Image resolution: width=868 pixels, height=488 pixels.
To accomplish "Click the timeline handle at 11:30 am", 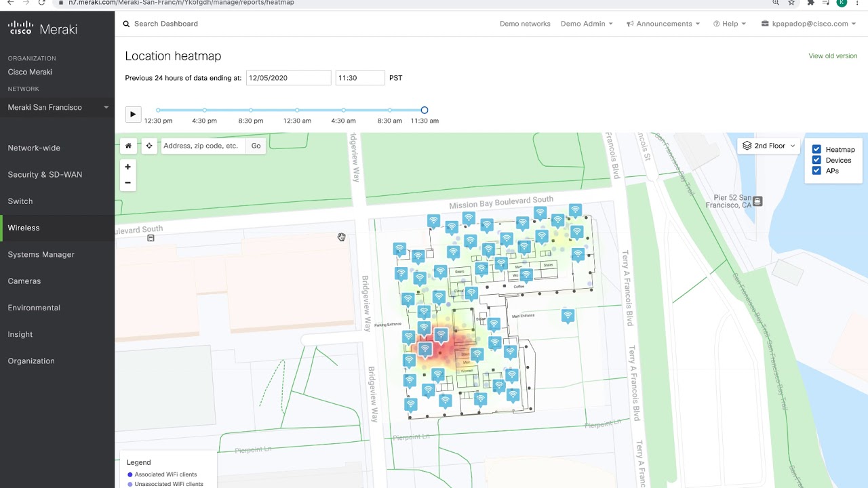I will point(425,110).
